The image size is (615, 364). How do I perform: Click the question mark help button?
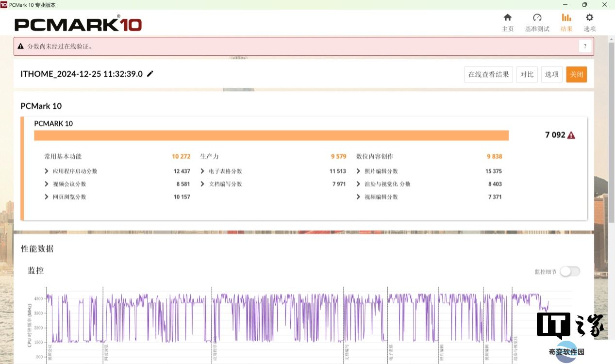coord(585,47)
